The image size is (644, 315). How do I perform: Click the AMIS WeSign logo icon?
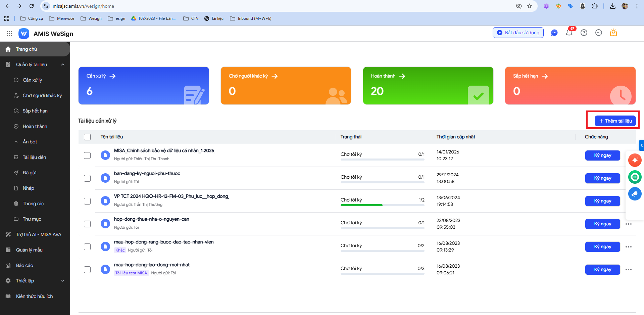point(24,34)
